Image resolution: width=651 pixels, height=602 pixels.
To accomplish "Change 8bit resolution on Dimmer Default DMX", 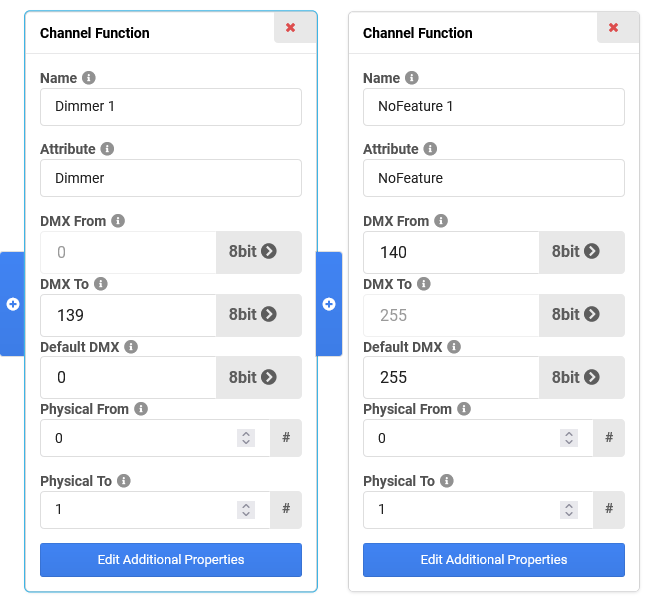I will coord(258,377).
